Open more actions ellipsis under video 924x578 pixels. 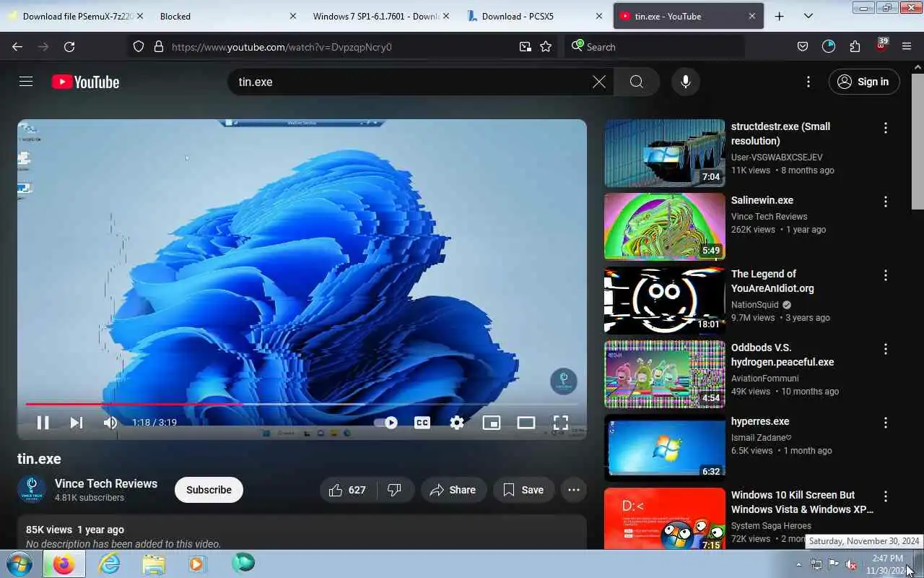[574, 490]
